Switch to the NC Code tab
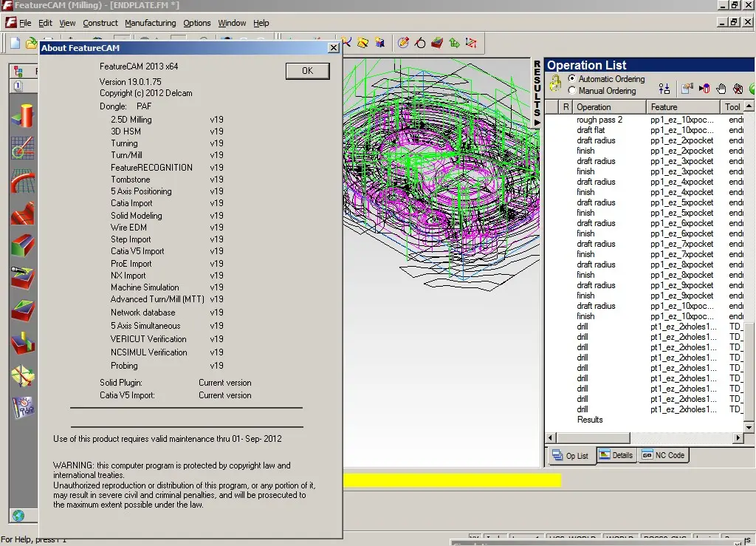 click(x=664, y=455)
